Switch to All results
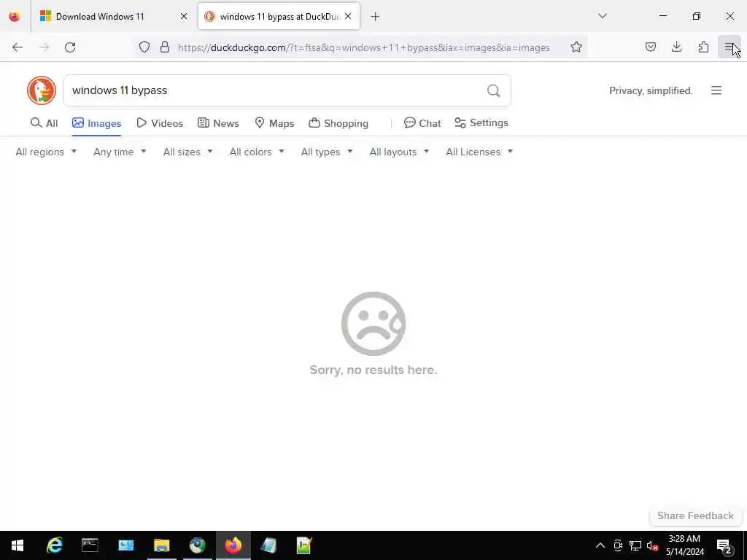747x560 pixels. [44, 123]
